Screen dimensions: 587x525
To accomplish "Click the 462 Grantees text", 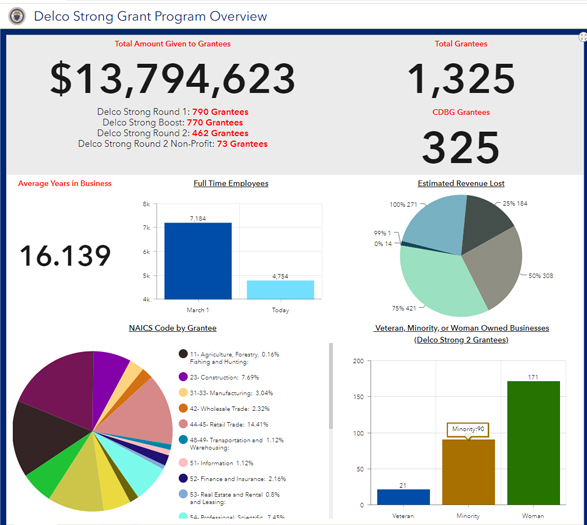I will [220, 133].
